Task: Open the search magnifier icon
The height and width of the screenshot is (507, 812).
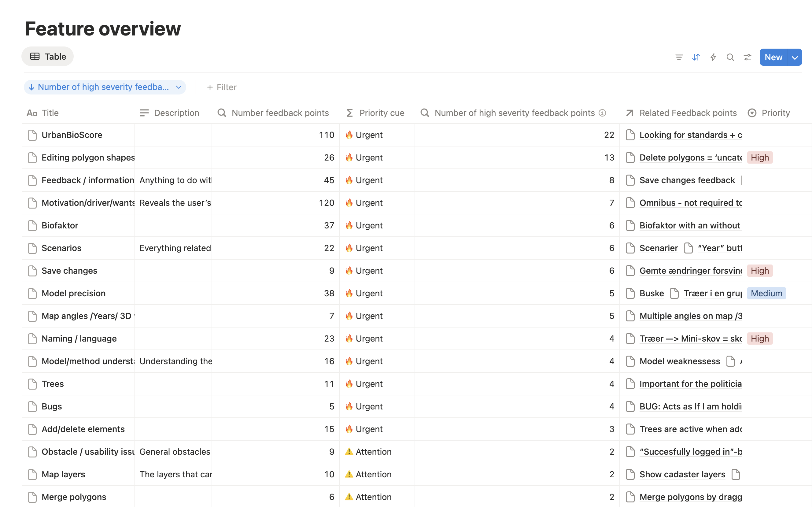Action: coord(730,57)
